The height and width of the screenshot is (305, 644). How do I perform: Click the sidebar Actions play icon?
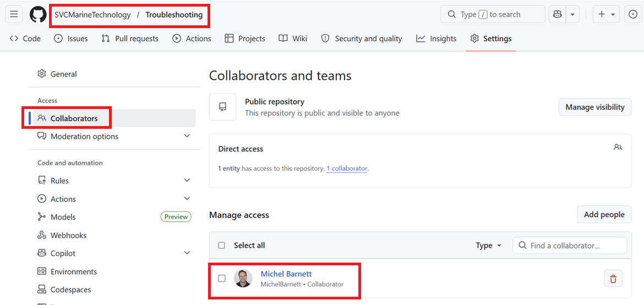pyautogui.click(x=41, y=199)
